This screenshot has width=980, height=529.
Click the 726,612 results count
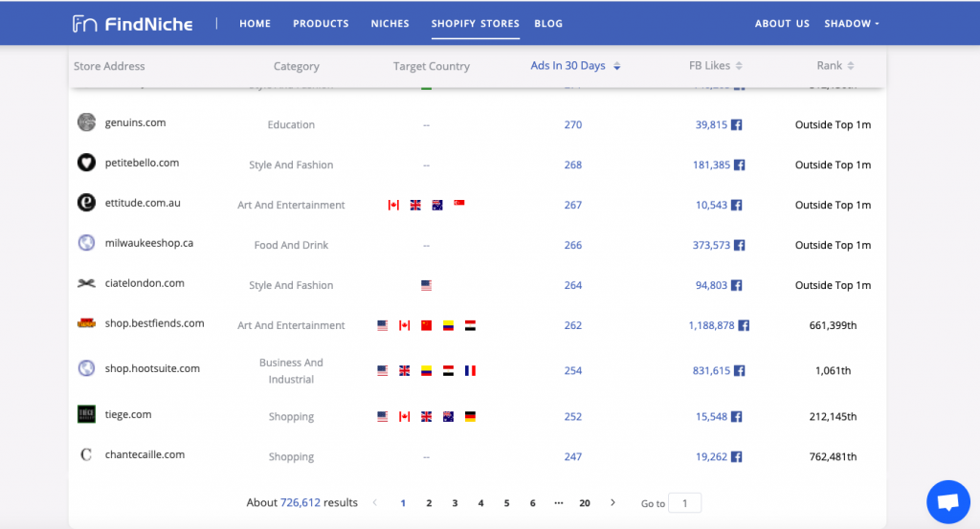pos(300,502)
